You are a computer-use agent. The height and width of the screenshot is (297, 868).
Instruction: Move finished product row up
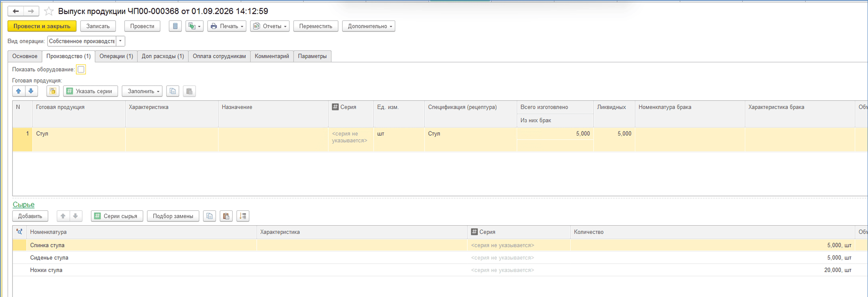tap(19, 91)
